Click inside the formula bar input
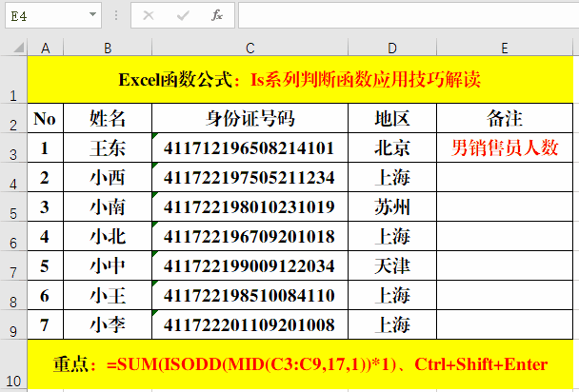Image resolution: width=579 pixels, height=392 pixels. point(409,15)
